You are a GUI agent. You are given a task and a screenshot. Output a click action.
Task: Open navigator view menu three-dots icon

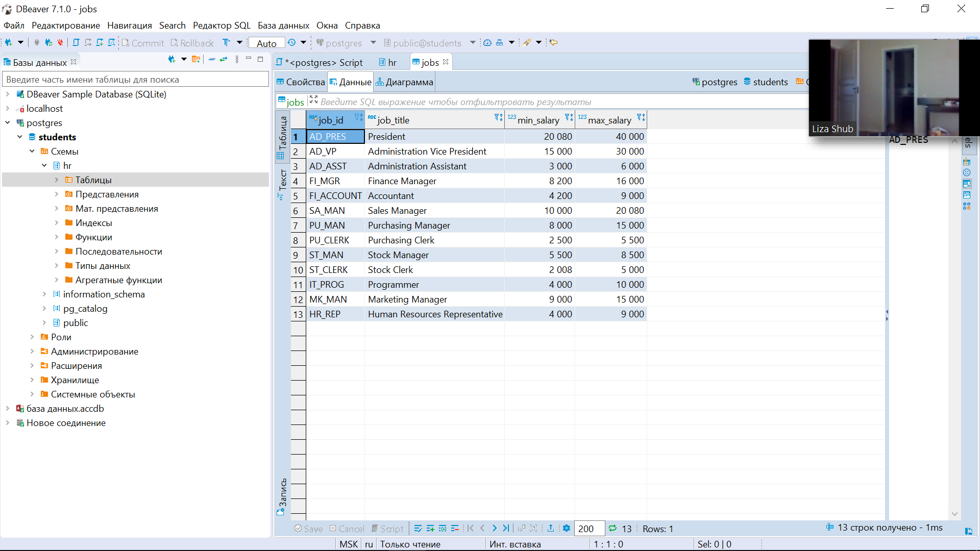pos(237,60)
